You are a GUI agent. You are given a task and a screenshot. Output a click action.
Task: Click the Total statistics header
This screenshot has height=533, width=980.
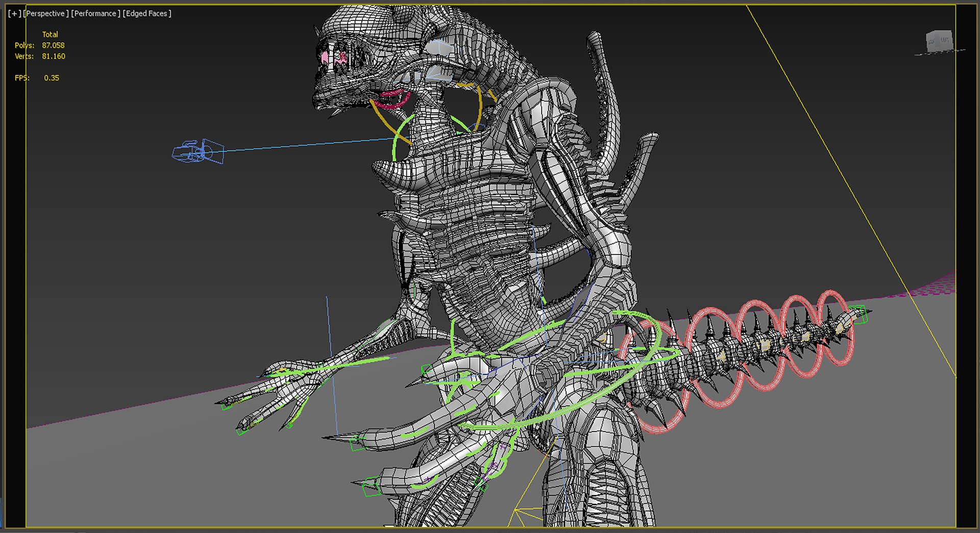pyautogui.click(x=50, y=35)
